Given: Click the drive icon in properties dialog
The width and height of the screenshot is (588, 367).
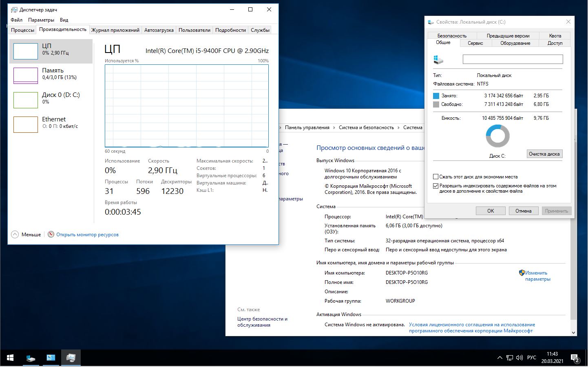Looking at the screenshot, I should pyautogui.click(x=438, y=60).
